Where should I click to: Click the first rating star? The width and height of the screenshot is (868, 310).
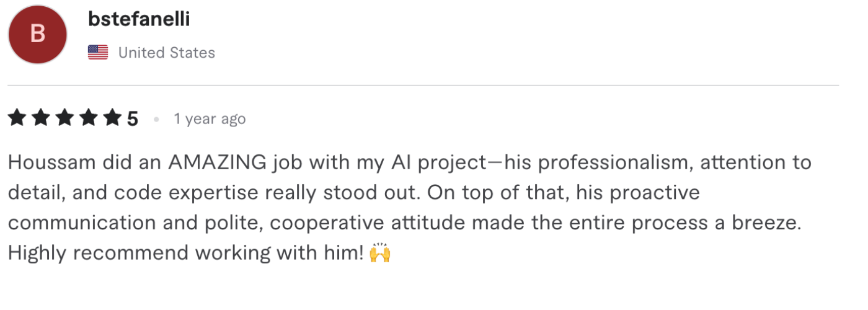point(17,118)
